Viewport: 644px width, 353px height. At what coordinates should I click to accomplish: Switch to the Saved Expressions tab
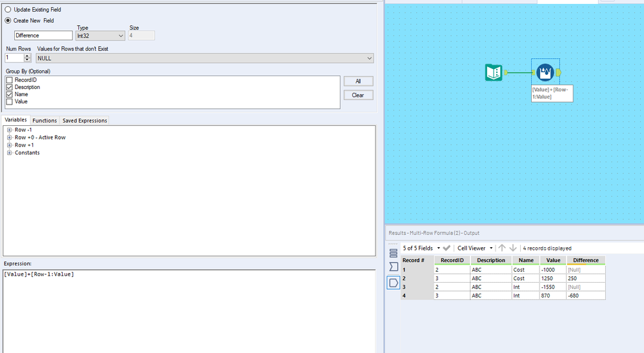(85, 121)
